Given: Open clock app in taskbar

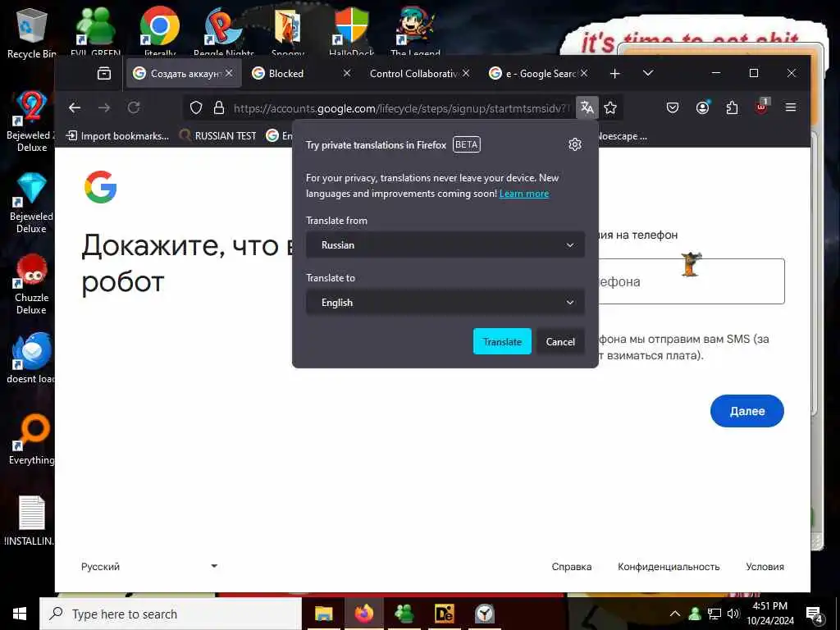Looking at the screenshot, I should point(484,614).
